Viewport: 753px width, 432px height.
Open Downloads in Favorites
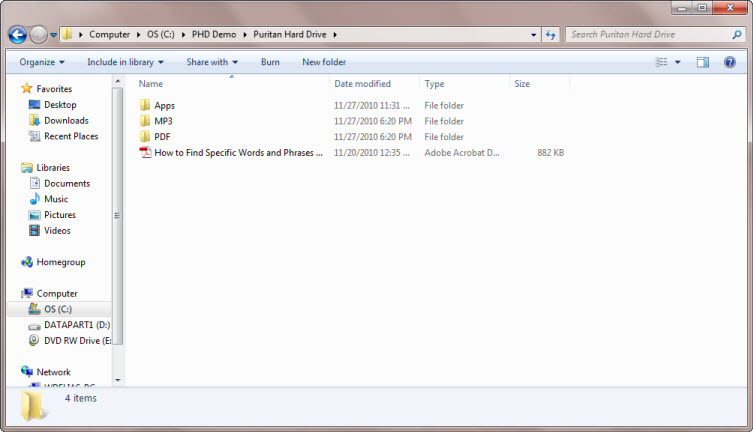[66, 120]
